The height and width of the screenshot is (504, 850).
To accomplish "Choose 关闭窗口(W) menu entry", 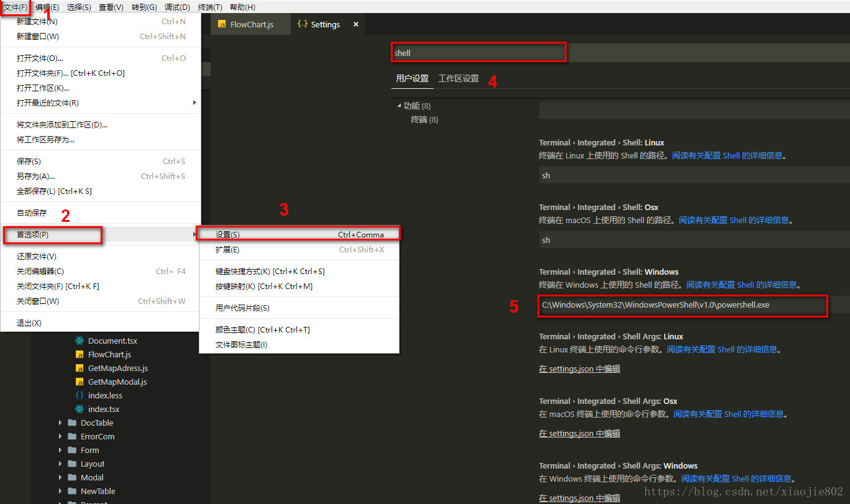I will pyautogui.click(x=101, y=301).
